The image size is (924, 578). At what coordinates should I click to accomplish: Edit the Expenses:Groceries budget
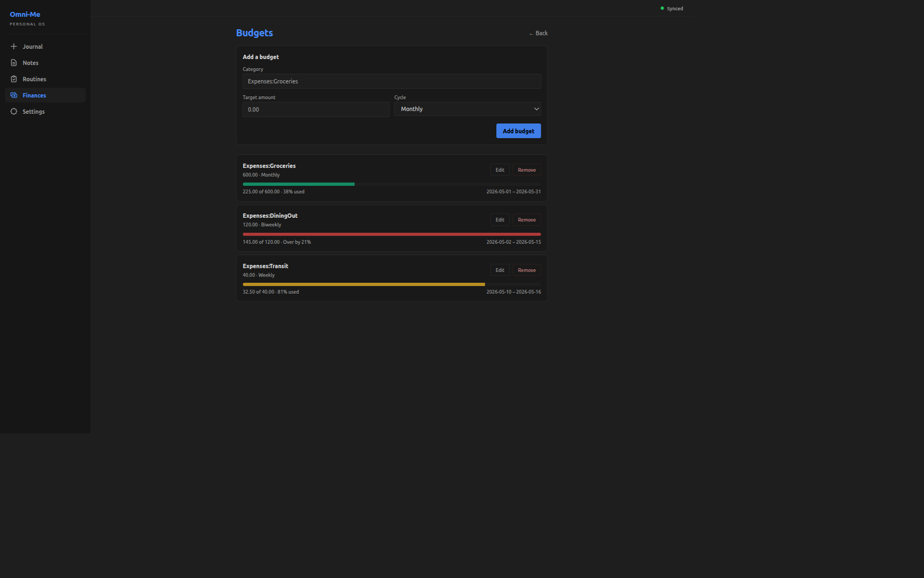coord(500,170)
